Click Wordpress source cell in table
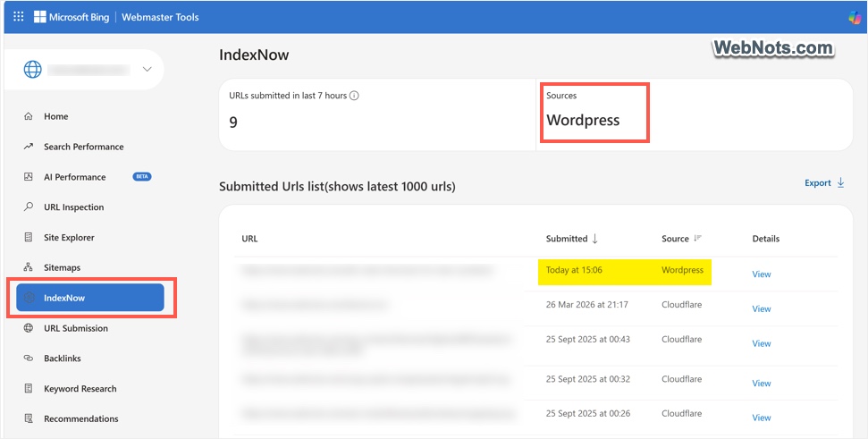This screenshot has height=439, width=868. (683, 270)
